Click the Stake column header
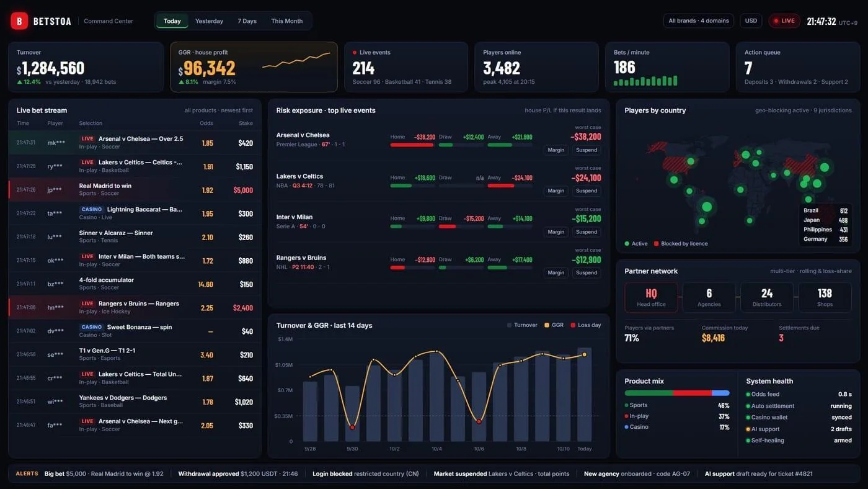 pos(246,123)
